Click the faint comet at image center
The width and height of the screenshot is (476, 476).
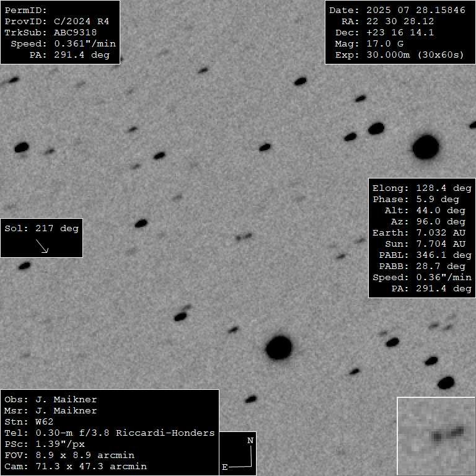[x=244, y=236]
